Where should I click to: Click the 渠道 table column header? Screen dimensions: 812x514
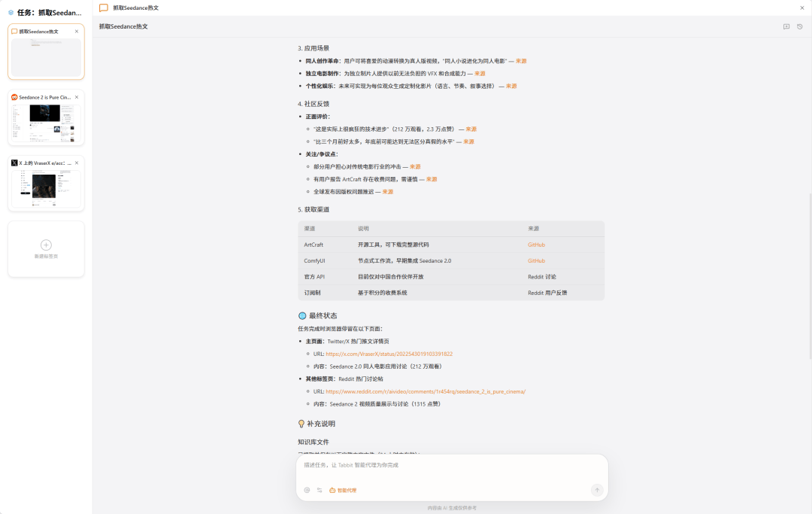click(310, 229)
